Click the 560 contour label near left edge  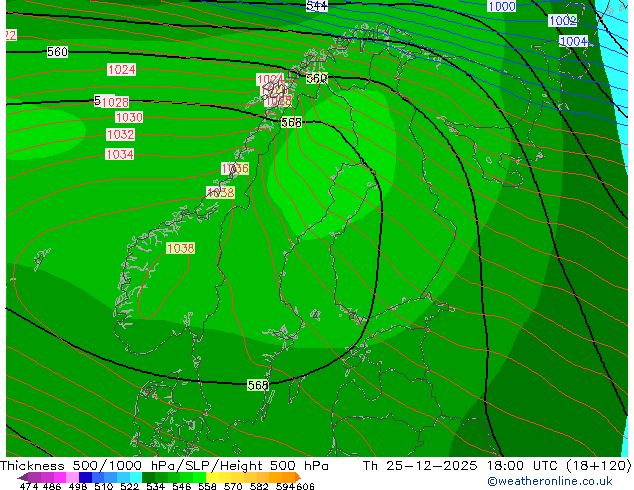[57, 52]
